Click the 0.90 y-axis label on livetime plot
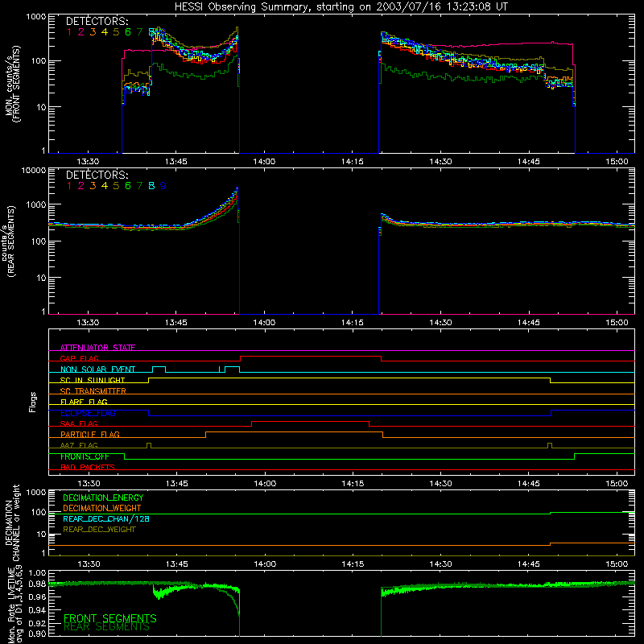644x644 pixels. pyautogui.click(x=38, y=634)
